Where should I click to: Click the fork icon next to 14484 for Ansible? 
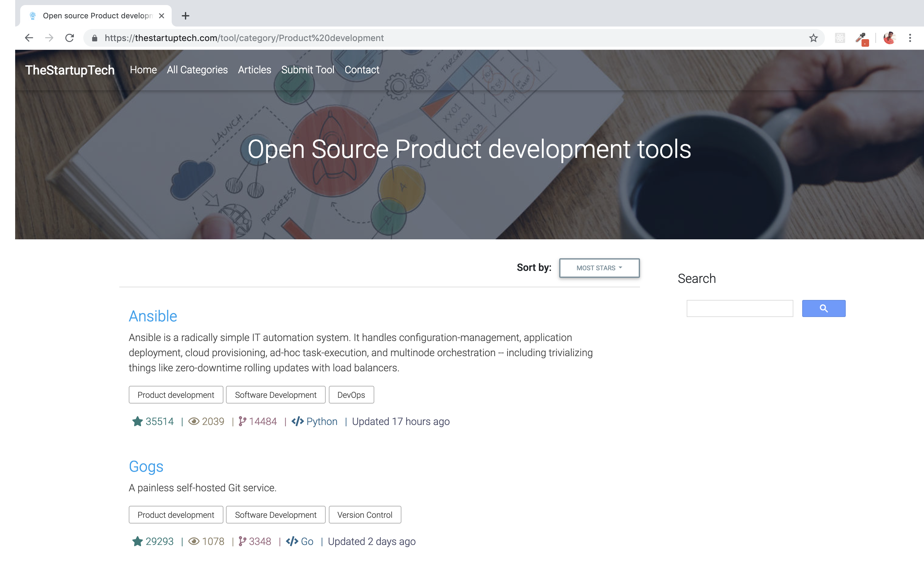coord(242,421)
